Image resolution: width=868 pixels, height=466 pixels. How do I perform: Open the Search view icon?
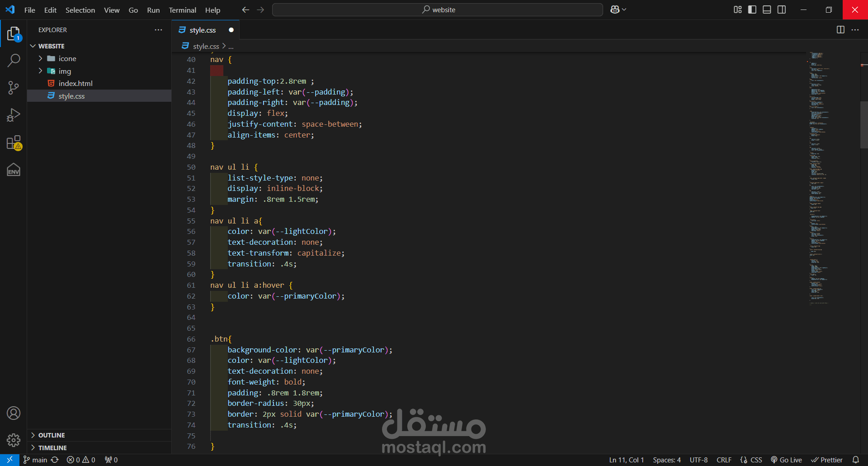pyautogui.click(x=14, y=61)
